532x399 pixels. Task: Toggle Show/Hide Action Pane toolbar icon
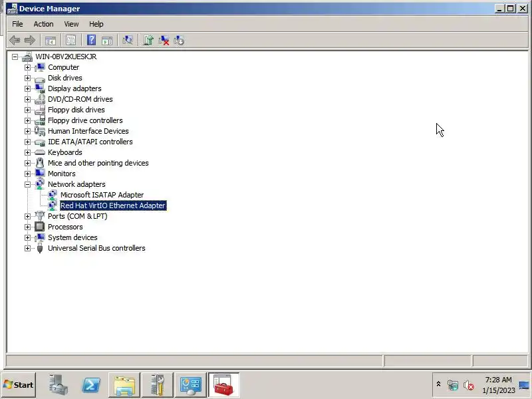(x=107, y=41)
